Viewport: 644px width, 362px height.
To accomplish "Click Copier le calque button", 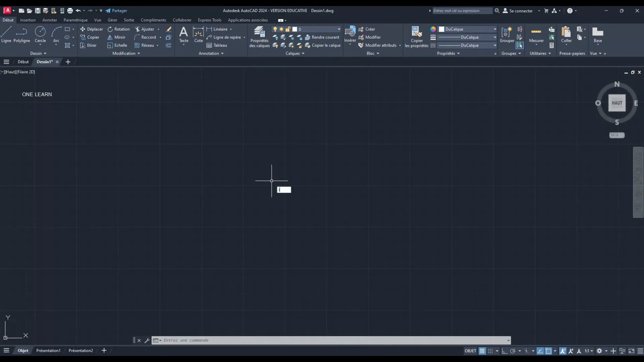I will pos(322,45).
